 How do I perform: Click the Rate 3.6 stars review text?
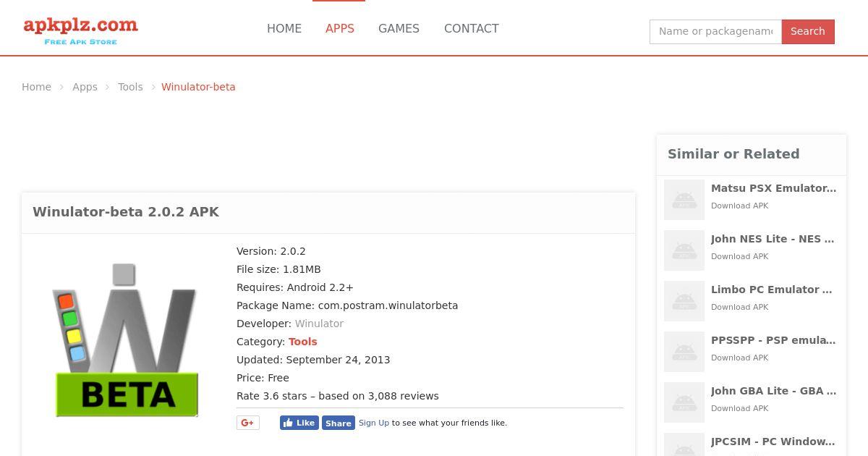338,396
